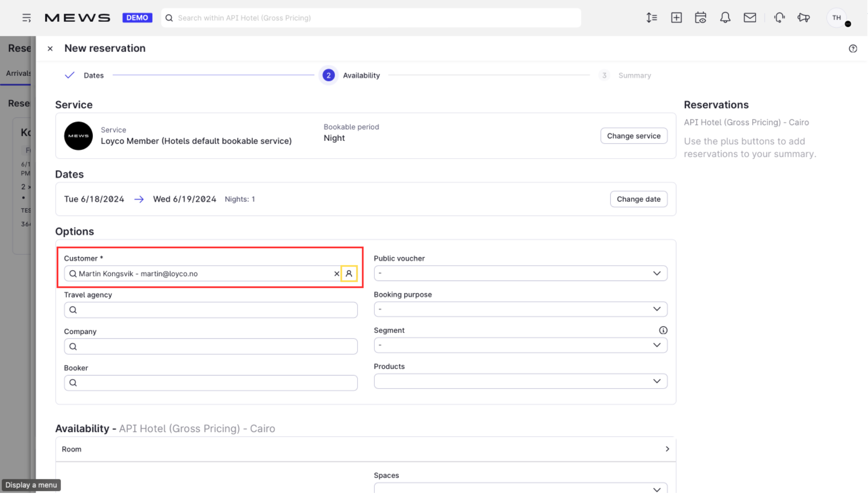
Task: Click the MEWS service logo thumbnail
Action: (79, 136)
